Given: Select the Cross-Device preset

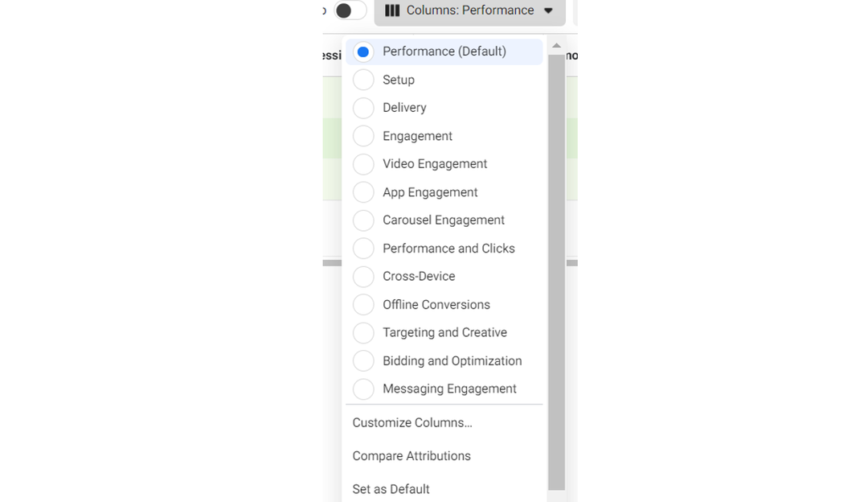Looking at the screenshot, I should click(x=363, y=277).
